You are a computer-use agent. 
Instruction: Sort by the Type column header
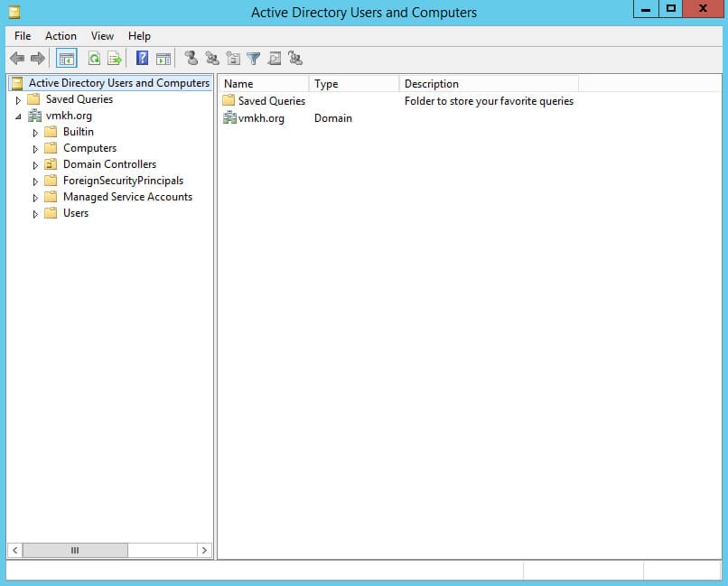(354, 83)
